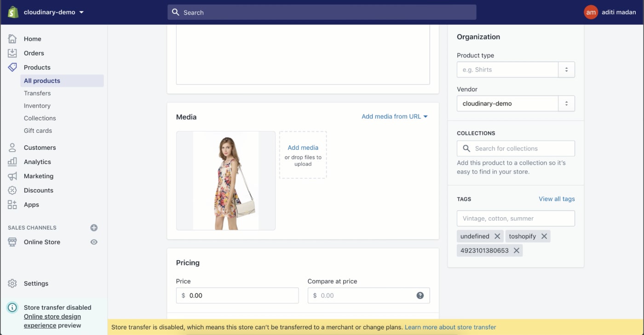644x335 pixels.
Task: Open the Marketing section
Action: (x=39, y=176)
